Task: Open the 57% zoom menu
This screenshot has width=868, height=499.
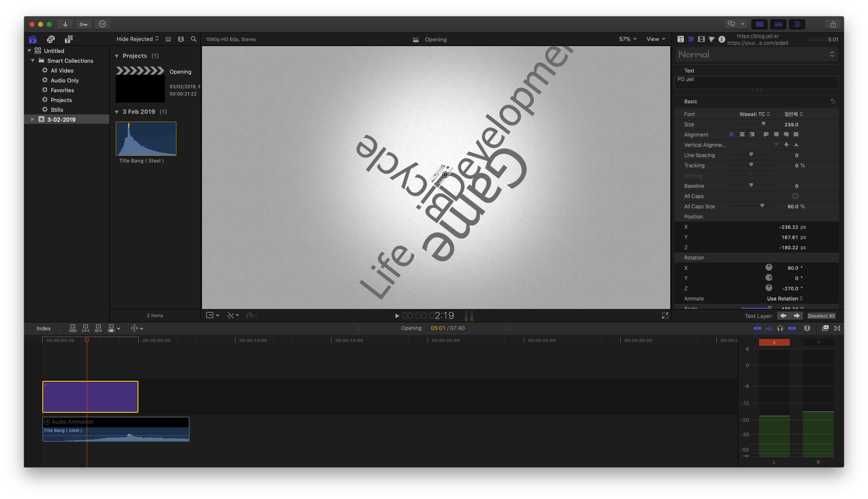Action: click(x=626, y=39)
